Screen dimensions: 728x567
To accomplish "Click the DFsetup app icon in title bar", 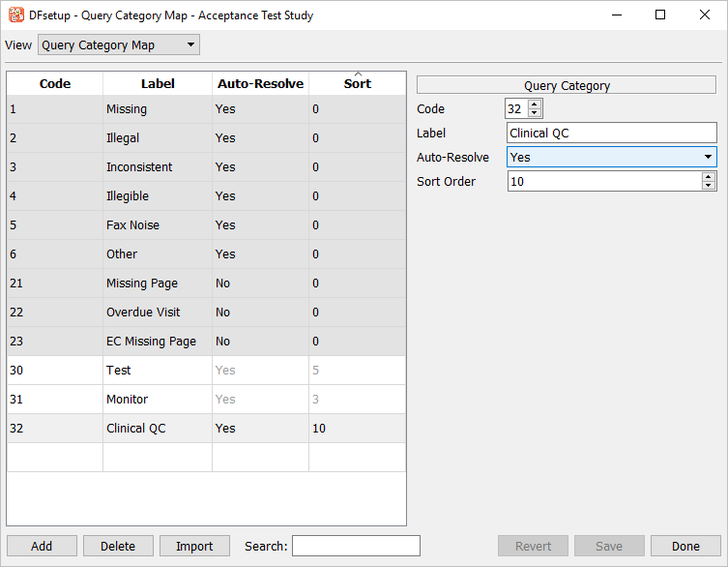I will [15, 15].
